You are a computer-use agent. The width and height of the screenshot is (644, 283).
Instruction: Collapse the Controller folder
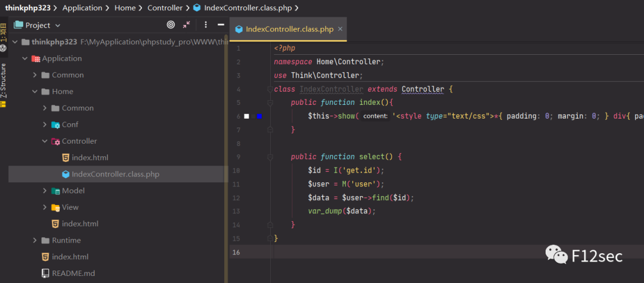(45, 141)
